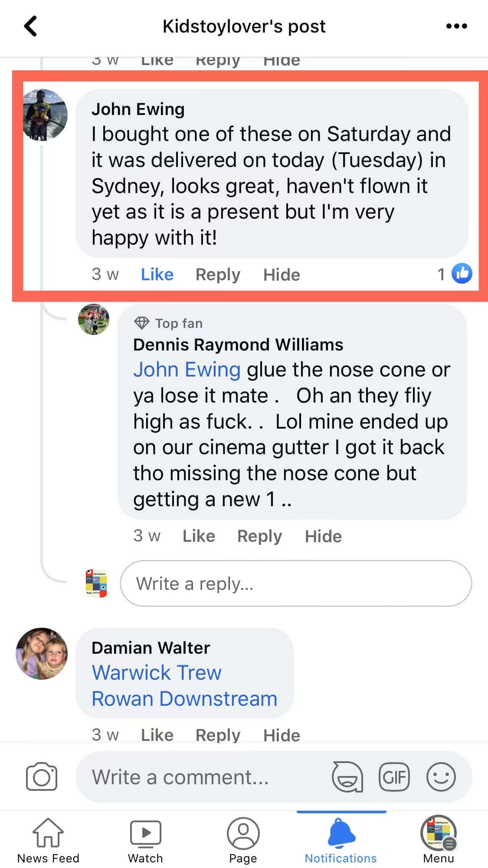
Task: Open the emoji smiley picker
Action: click(x=441, y=776)
